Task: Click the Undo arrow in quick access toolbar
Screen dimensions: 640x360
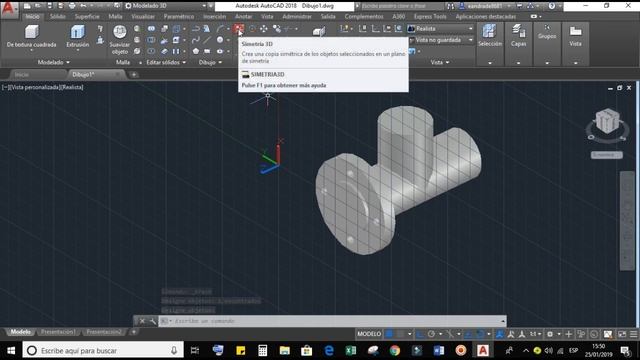Action: [83, 6]
